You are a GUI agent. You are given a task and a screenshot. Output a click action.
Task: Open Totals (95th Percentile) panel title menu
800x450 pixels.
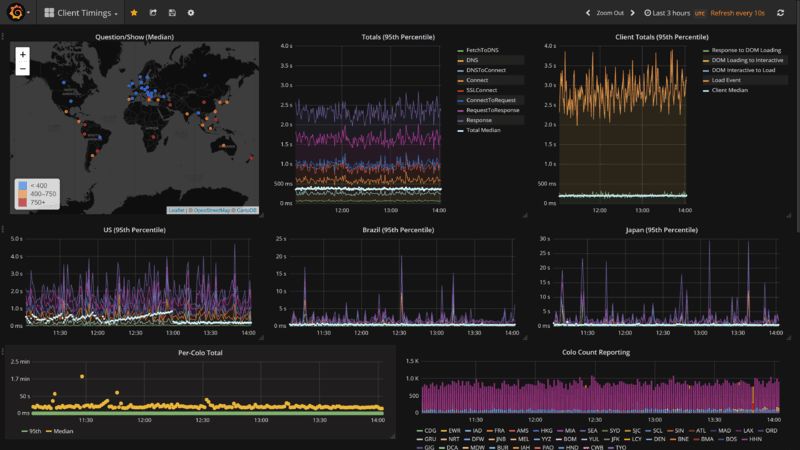(398, 37)
